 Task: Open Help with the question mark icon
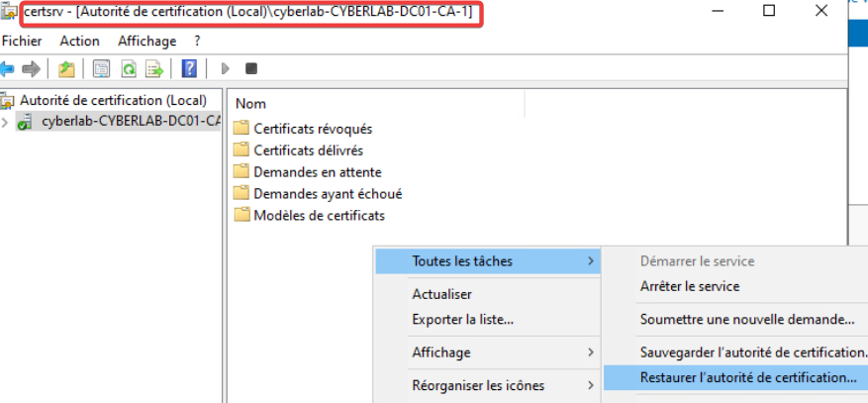click(x=189, y=68)
